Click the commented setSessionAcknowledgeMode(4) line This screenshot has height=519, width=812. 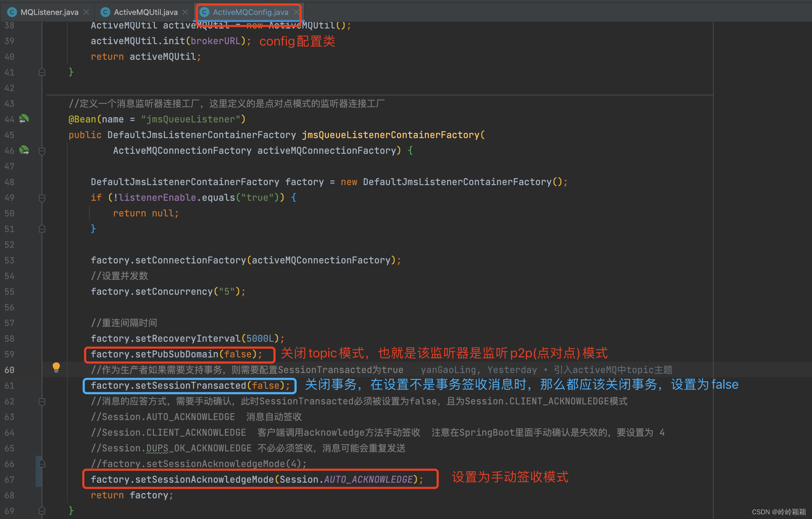click(x=199, y=464)
